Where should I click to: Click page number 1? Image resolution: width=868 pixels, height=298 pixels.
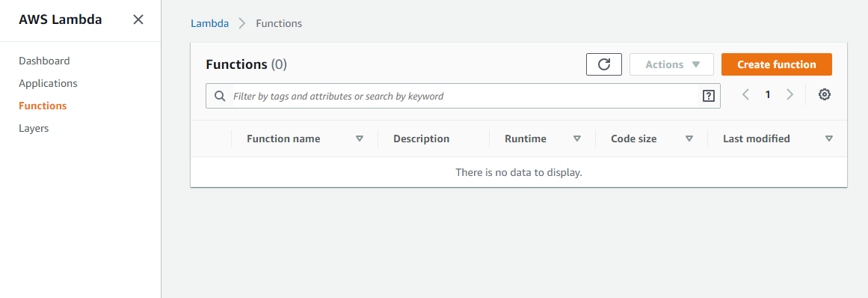tap(768, 95)
